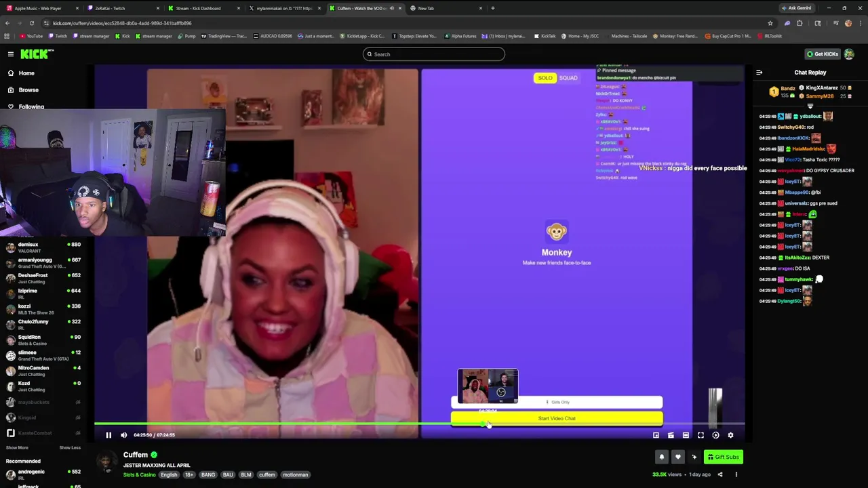Open armaniyoungg channel in sidebar
The image size is (868, 488).
[x=43, y=262]
